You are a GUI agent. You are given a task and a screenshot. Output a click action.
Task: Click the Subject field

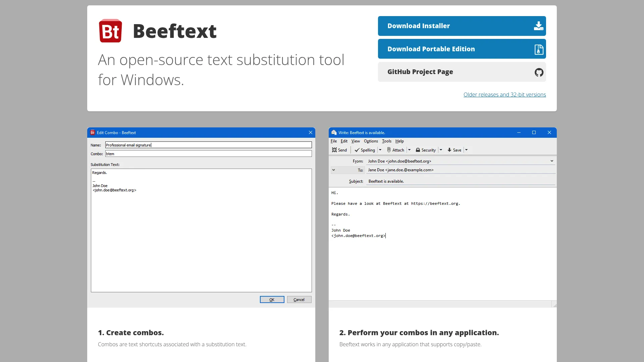(x=461, y=181)
